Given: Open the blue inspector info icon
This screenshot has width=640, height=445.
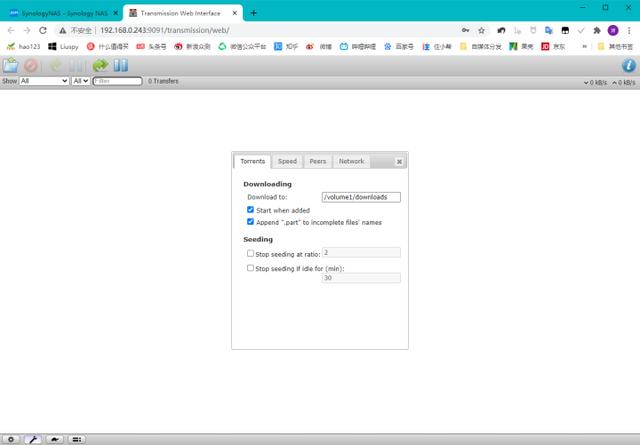Looking at the screenshot, I should (629, 65).
